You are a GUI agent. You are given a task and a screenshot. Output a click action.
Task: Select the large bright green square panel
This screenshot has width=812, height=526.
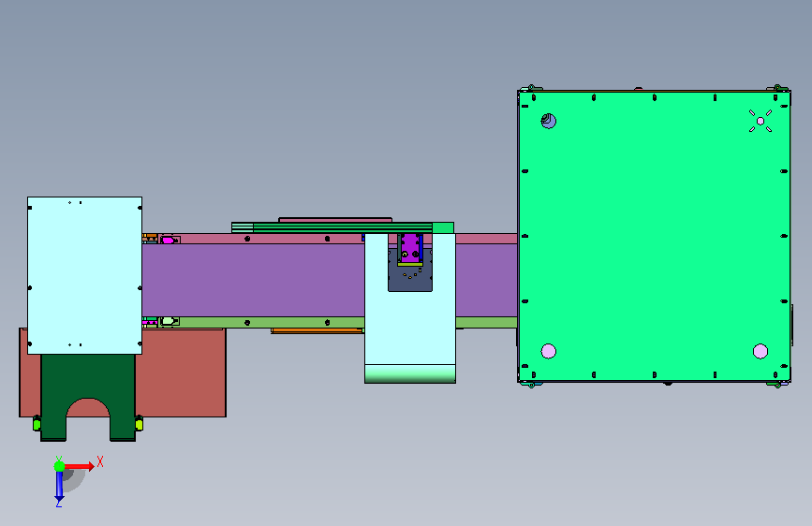[654, 237]
